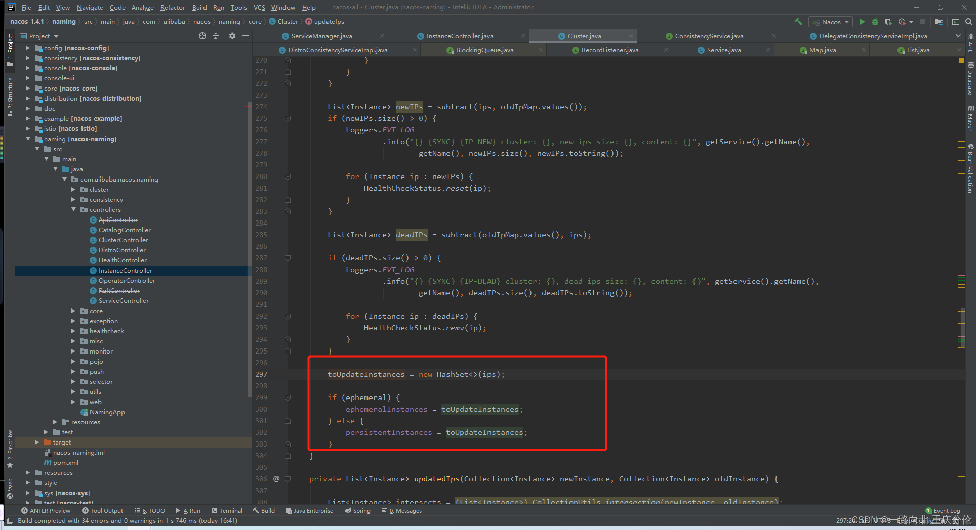The width and height of the screenshot is (980, 530).
Task: Open the Terminal tool window
Action: coord(227,511)
